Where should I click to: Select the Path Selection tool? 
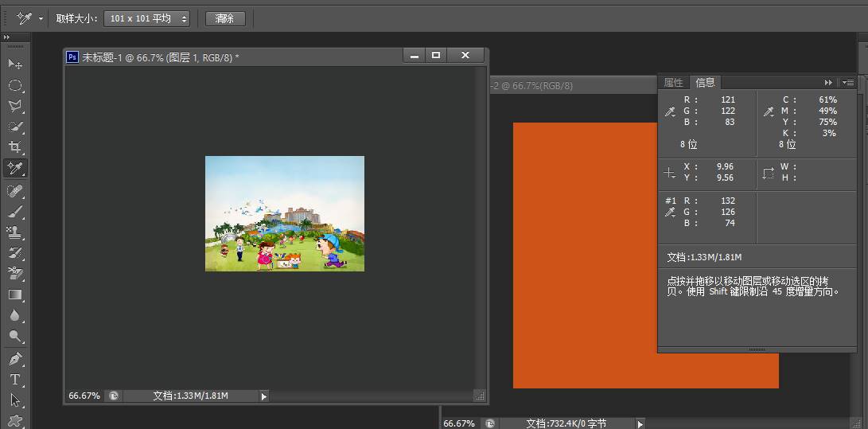coord(15,400)
